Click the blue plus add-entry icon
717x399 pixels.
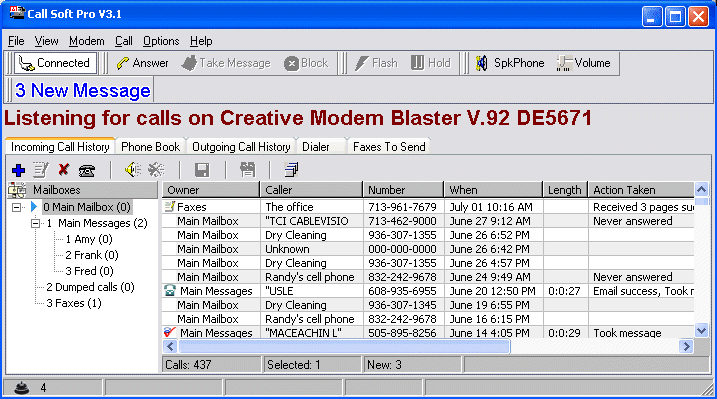coord(18,170)
